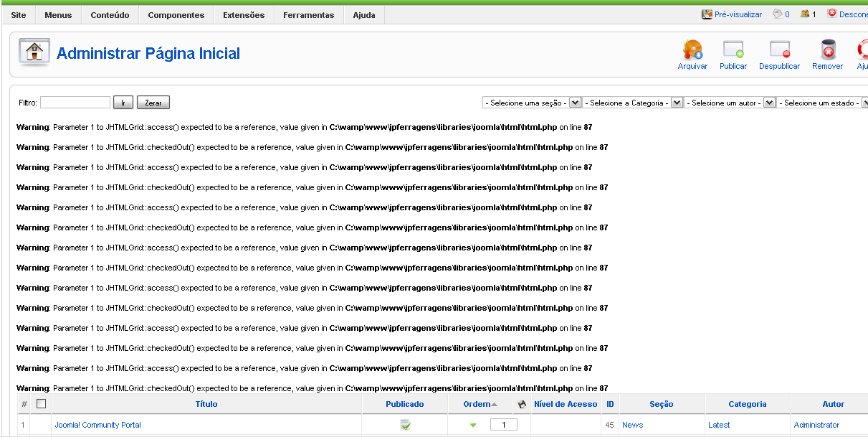Open the Conteúdo menu

110,15
